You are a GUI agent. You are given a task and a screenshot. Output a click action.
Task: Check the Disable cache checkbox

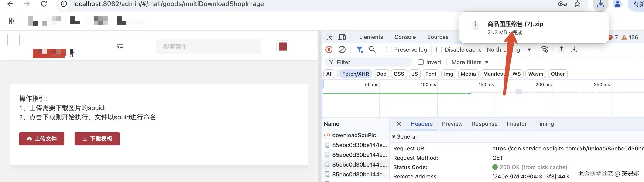pos(439,49)
